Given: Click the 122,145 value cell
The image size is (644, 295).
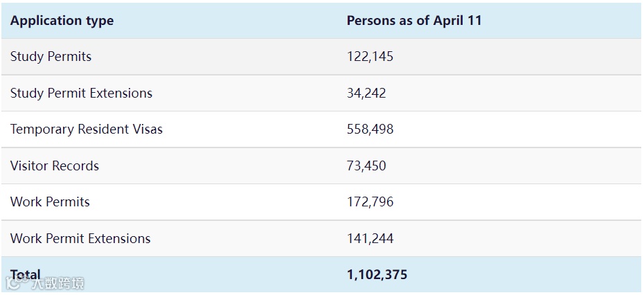Looking at the screenshot, I should point(370,57).
